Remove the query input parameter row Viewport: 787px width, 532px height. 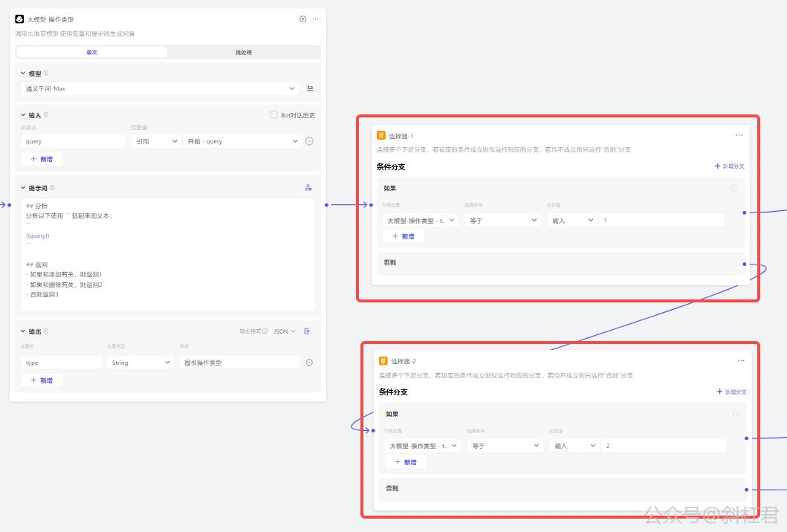[309, 141]
